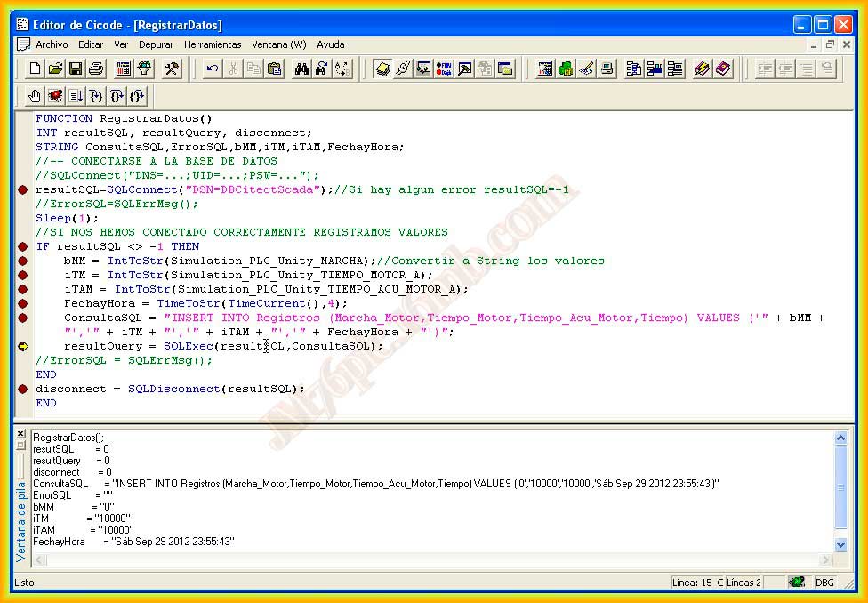The width and height of the screenshot is (868, 603).
Task: Click the ConsultaSQL variable row in stack
Action: click(x=376, y=484)
